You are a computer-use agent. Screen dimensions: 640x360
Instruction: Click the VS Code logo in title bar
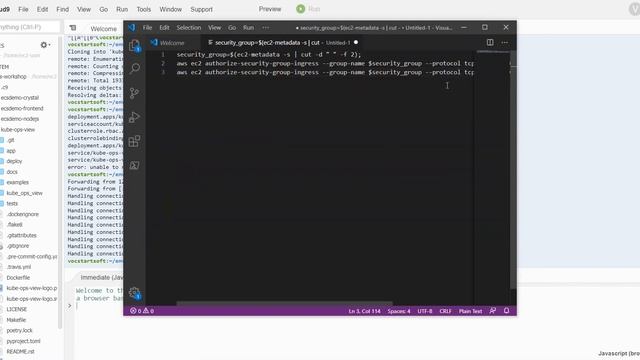132,27
